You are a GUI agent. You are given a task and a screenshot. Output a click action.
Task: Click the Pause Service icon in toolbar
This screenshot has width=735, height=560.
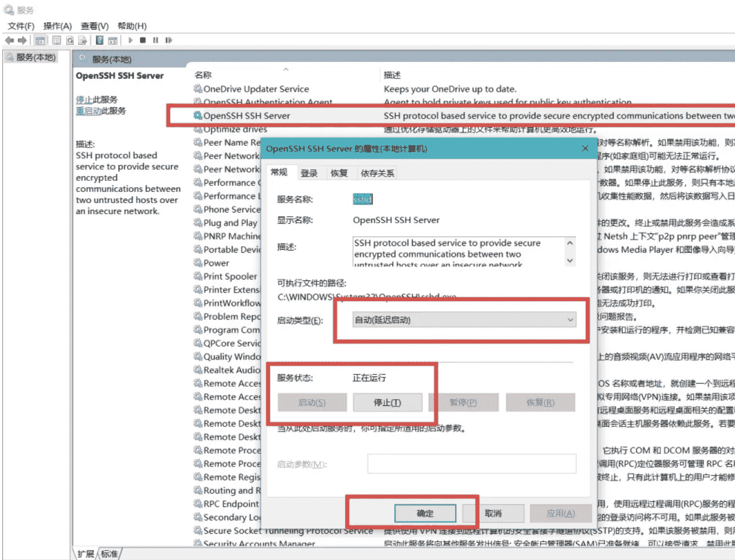155,40
